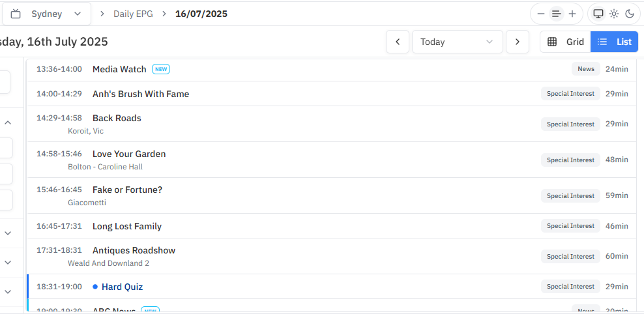This screenshot has height=316, width=644.
Task: Click the 17:31-18:31 time slot
Action: click(59, 250)
